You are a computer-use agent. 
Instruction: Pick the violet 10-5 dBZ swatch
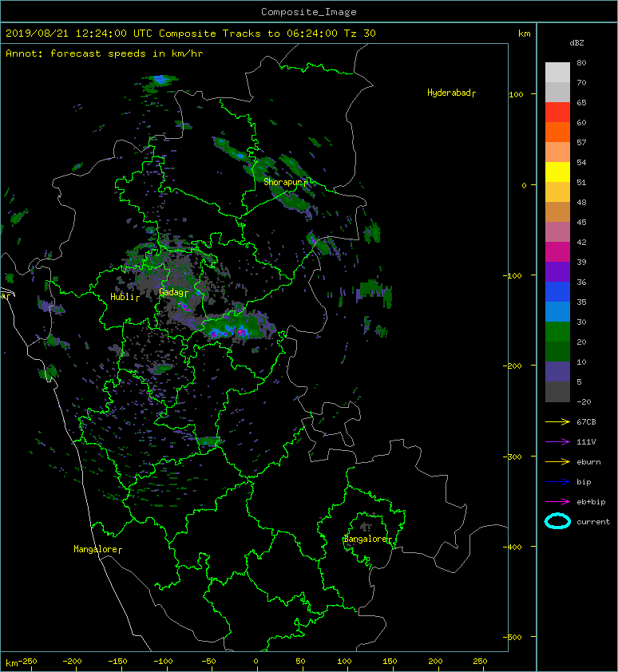coord(557,371)
